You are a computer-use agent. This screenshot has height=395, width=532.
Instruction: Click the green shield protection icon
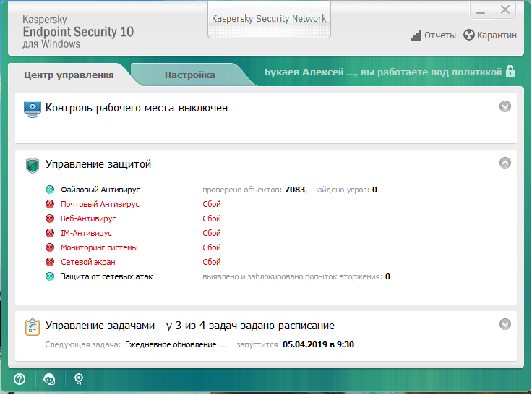(x=33, y=165)
